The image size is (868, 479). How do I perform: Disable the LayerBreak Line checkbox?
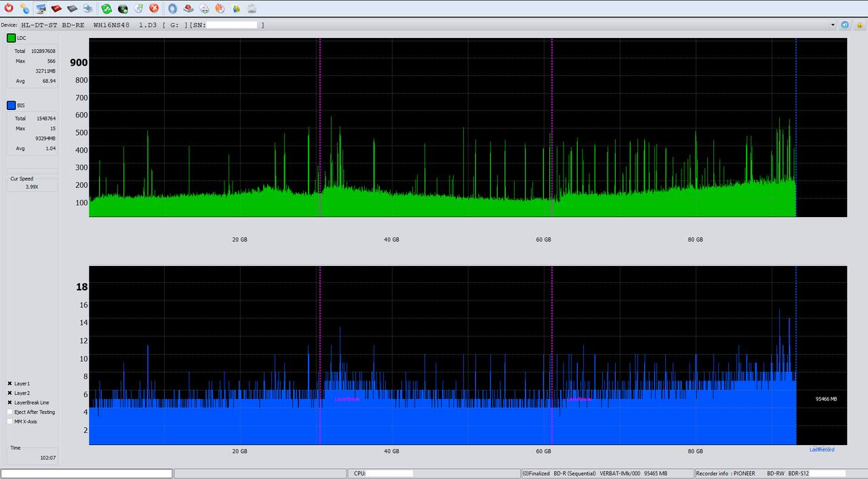[10, 402]
